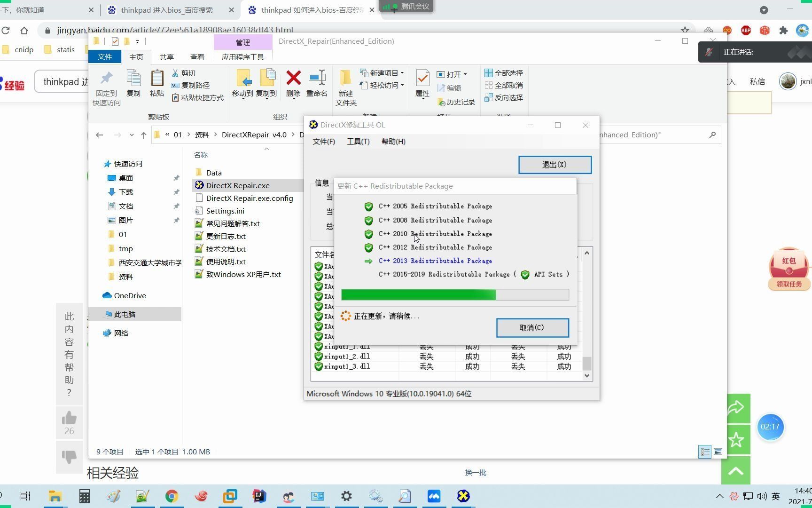This screenshot has width=812, height=508.
Task: Click the result list vertical scrollbar thumb
Action: 586,363
